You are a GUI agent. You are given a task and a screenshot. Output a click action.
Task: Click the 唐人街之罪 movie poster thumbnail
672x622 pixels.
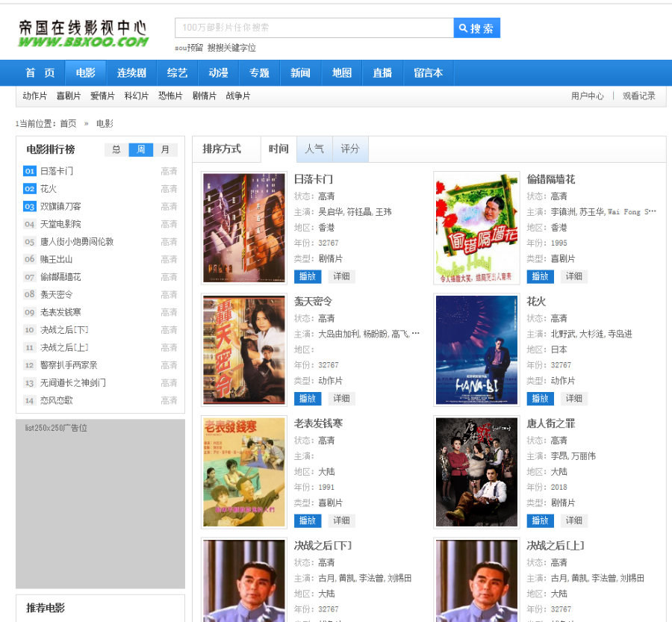point(476,472)
